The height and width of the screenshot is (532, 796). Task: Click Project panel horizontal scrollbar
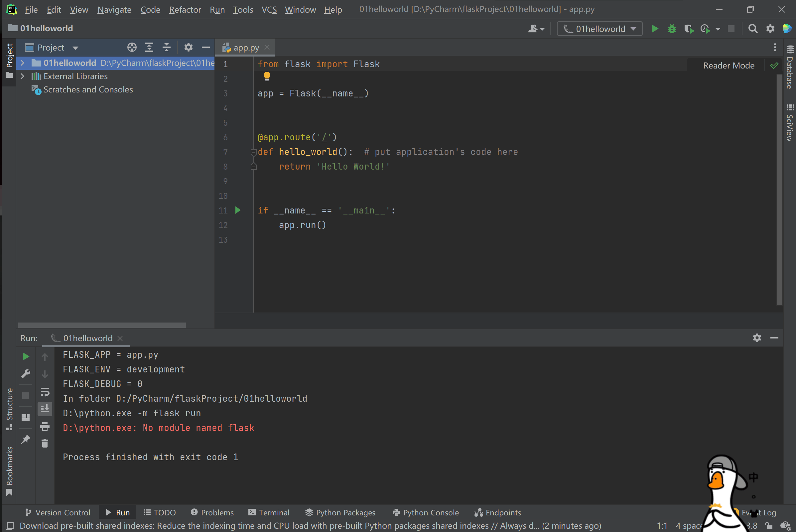pyautogui.click(x=102, y=325)
